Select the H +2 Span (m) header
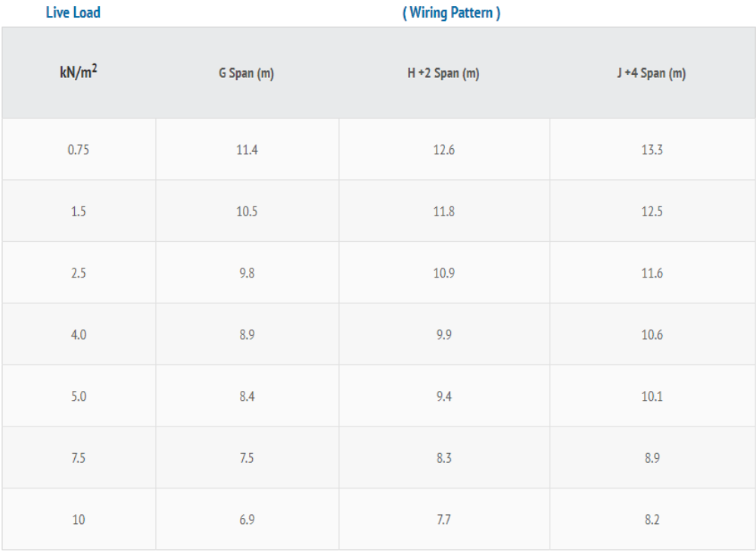The width and height of the screenshot is (756, 552). pyautogui.click(x=443, y=73)
